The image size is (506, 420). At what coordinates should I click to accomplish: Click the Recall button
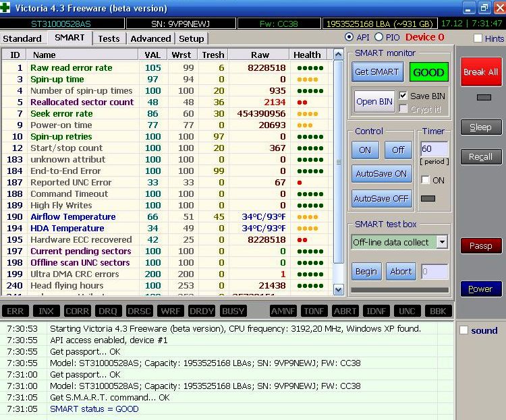pos(481,157)
